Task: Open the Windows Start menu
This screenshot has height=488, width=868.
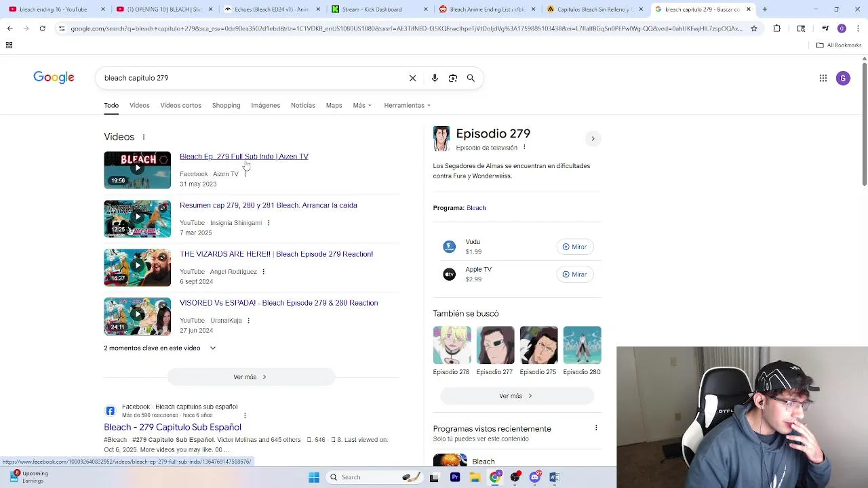Action: pos(314,477)
